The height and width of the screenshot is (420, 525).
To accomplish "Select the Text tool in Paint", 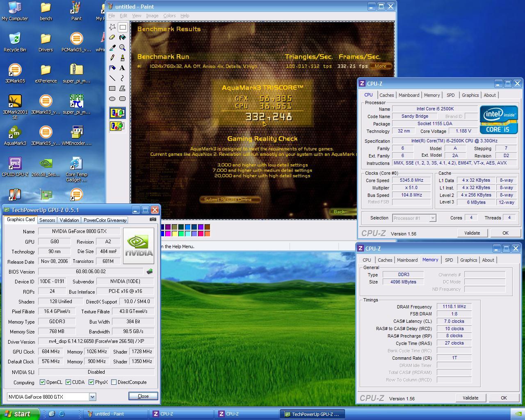I will click(122, 68).
